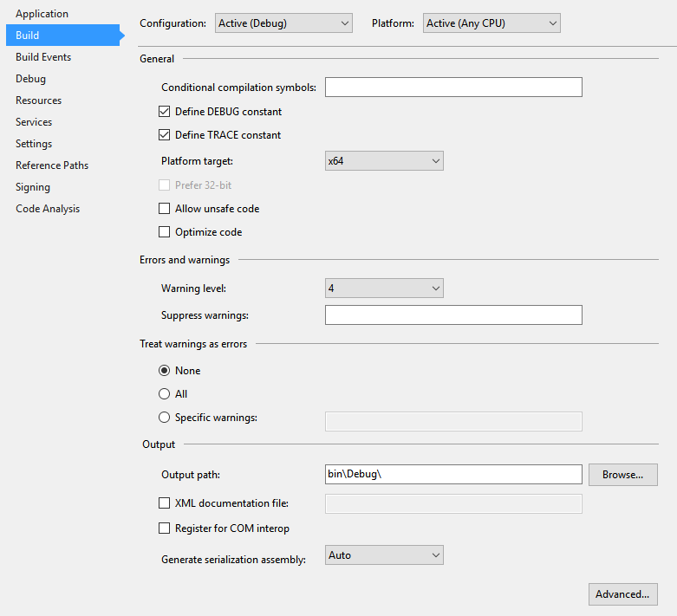The width and height of the screenshot is (677, 616).
Task: Open Generate serialization assembly dropdown
Action: [x=384, y=555]
